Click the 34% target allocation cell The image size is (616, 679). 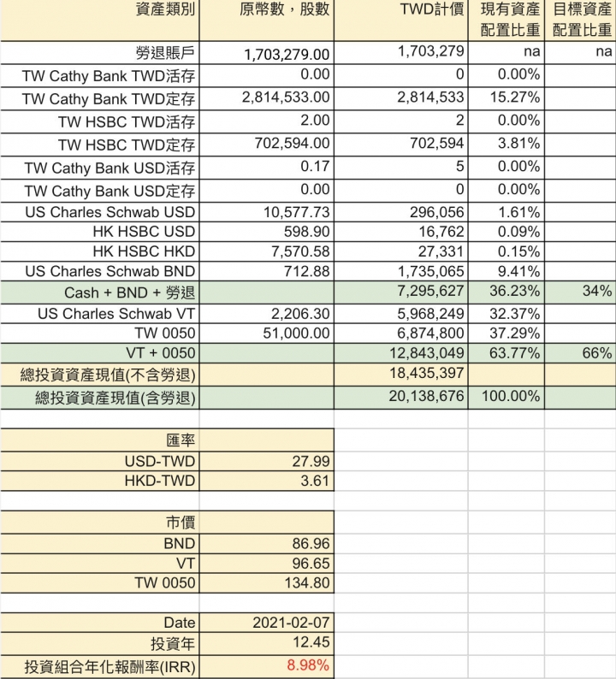click(580, 292)
